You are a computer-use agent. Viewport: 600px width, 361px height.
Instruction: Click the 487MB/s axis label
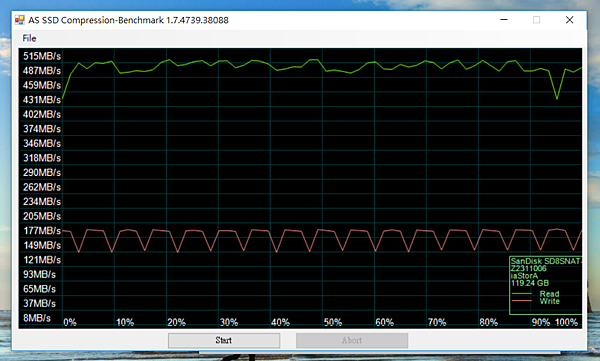click(x=42, y=71)
